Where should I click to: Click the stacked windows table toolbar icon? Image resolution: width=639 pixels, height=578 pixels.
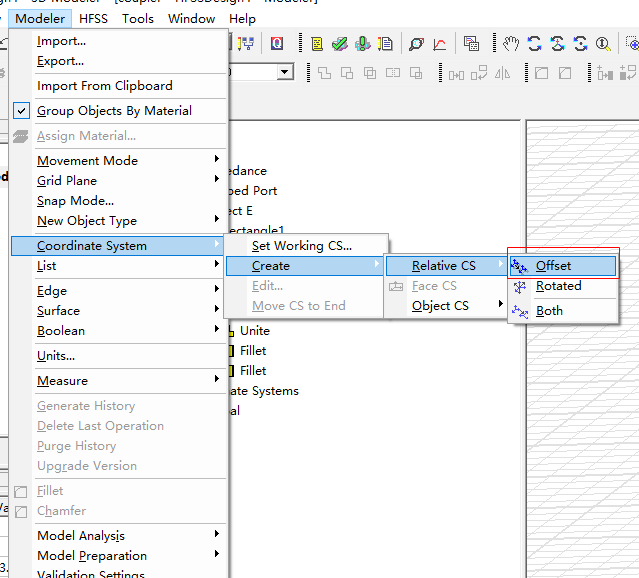[x=472, y=44]
